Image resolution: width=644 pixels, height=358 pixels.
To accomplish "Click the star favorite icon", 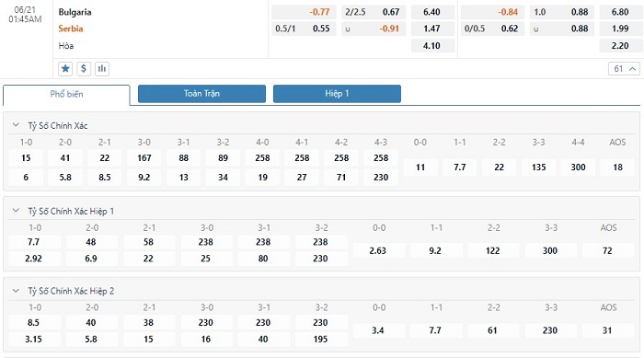I will click(65, 69).
